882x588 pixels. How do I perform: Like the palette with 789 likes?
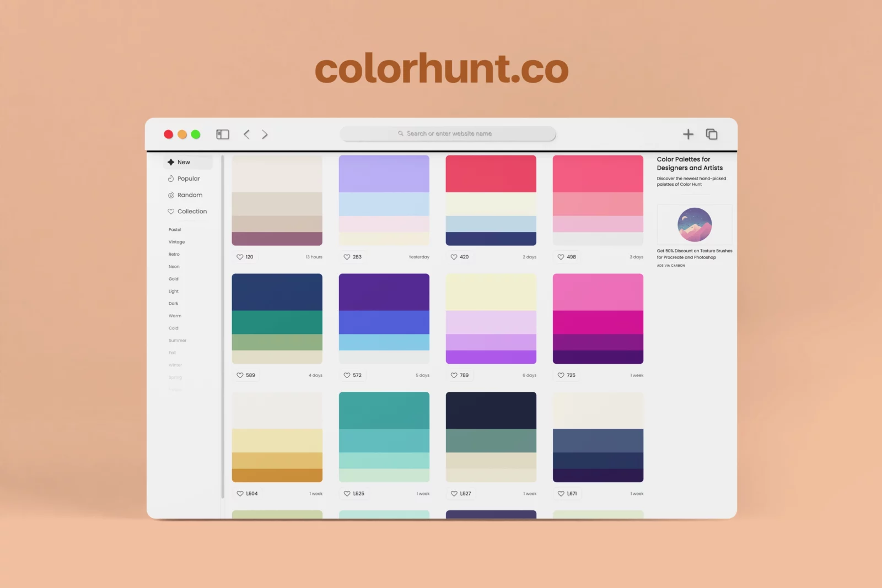459,375
